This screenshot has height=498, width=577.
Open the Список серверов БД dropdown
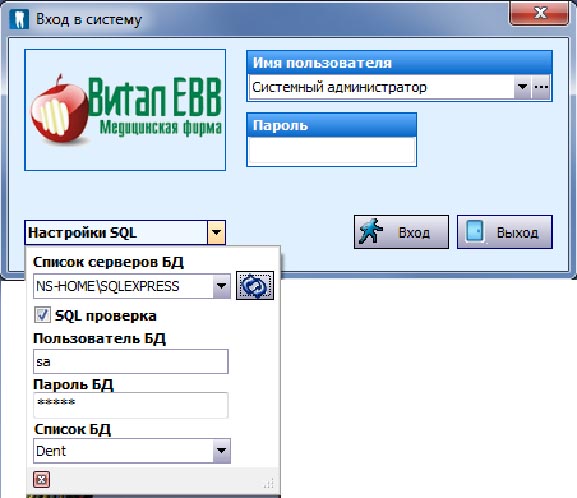(222, 286)
